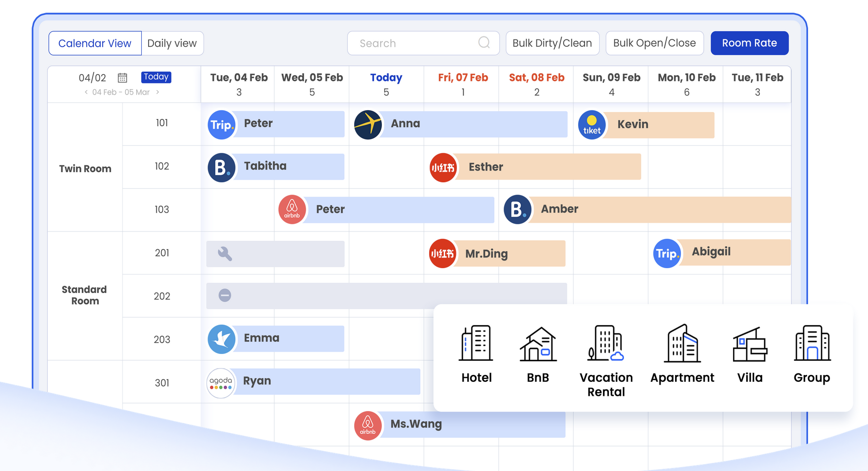Click the search magnifier icon

click(484, 43)
